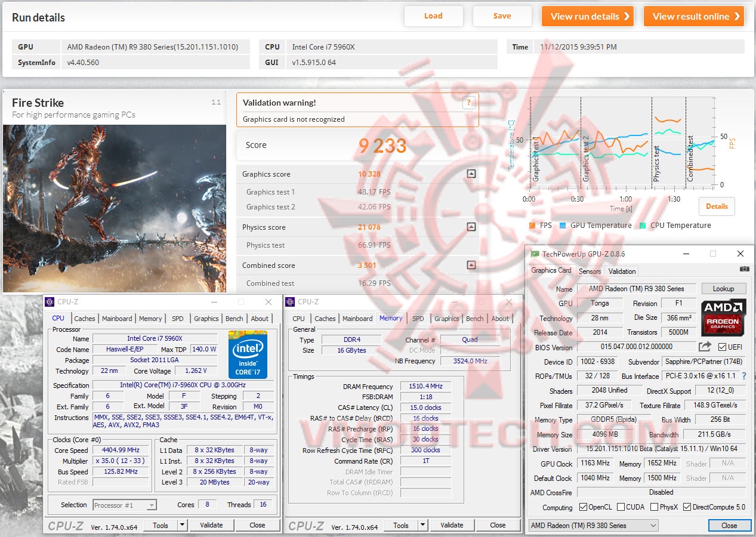Close GPU-Z with the Close button
The width and height of the screenshot is (756, 537).
click(x=729, y=526)
